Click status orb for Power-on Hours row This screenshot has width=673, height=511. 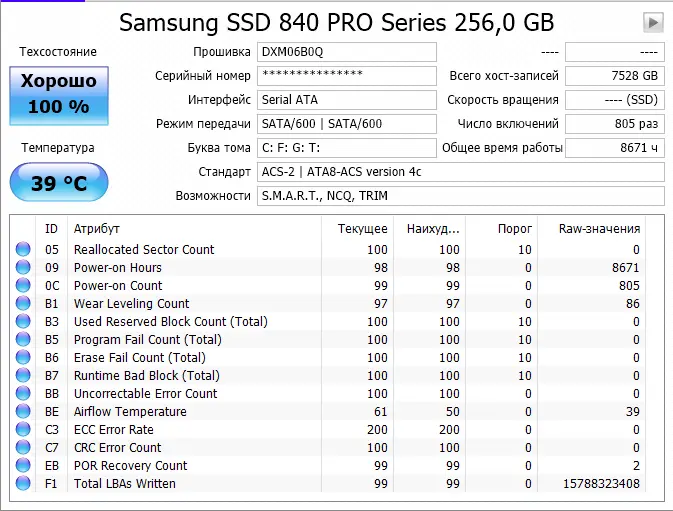click(23, 268)
